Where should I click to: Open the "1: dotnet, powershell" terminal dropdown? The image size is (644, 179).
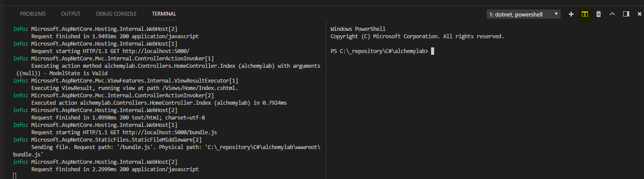coord(523,14)
